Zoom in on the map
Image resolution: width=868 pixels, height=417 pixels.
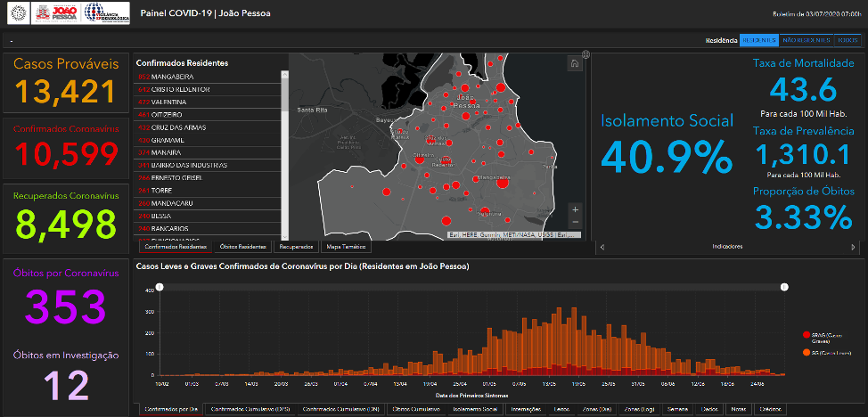coord(575,209)
